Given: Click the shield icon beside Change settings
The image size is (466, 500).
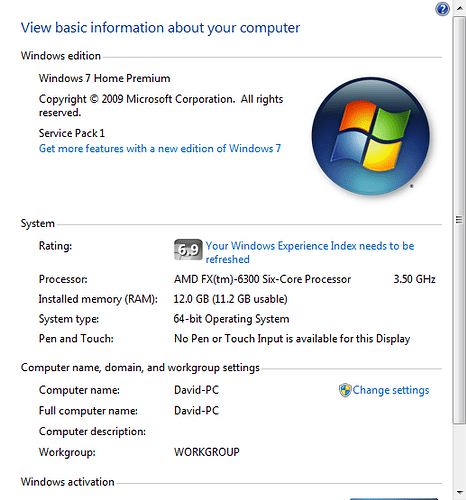Looking at the screenshot, I should coord(345,390).
